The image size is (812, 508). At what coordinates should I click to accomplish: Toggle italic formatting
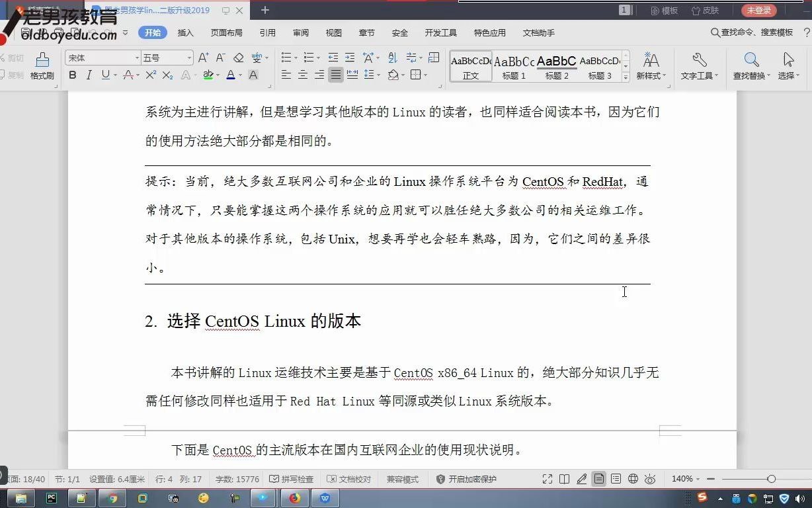pos(89,75)
